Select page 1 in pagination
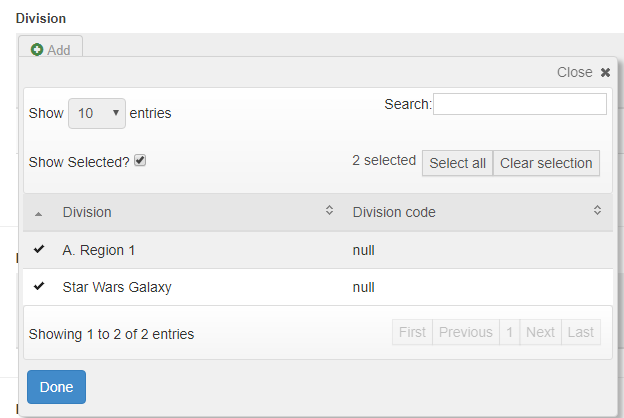The image size is (624, 418). [509, 332]
